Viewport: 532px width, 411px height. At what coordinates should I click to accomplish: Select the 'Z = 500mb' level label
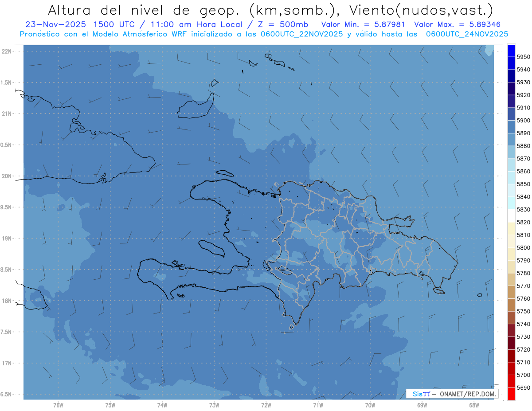[x=283, y=24]
